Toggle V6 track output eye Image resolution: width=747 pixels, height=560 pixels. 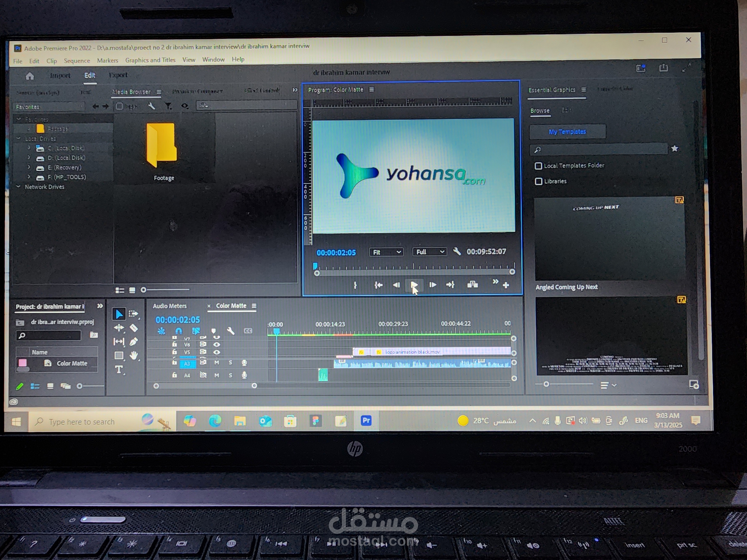pyautogui.click(x=217, y=345)
